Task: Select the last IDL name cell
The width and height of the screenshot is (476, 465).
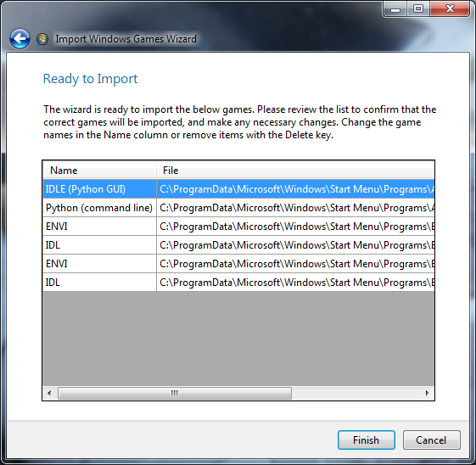Action: click(99, 283)
